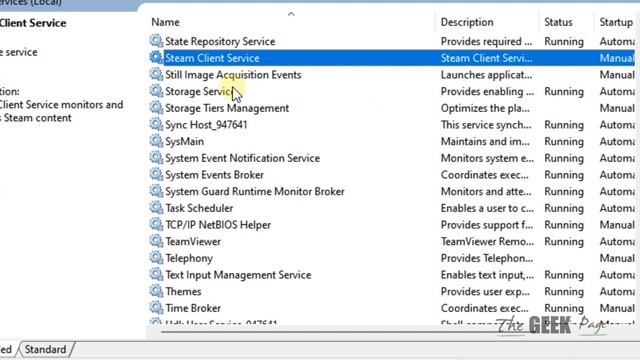Click the SysMain gear icon
This screenshot has width=640, height=360.
156,141
